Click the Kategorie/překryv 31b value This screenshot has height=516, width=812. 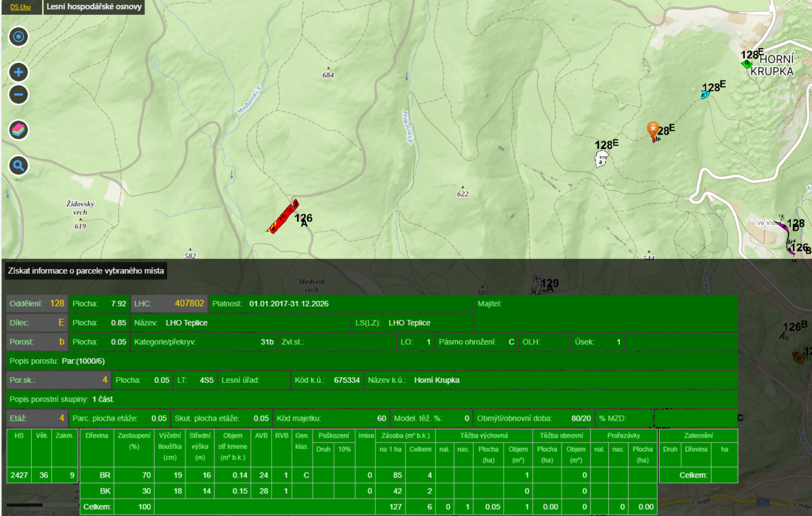coord(267,342)
